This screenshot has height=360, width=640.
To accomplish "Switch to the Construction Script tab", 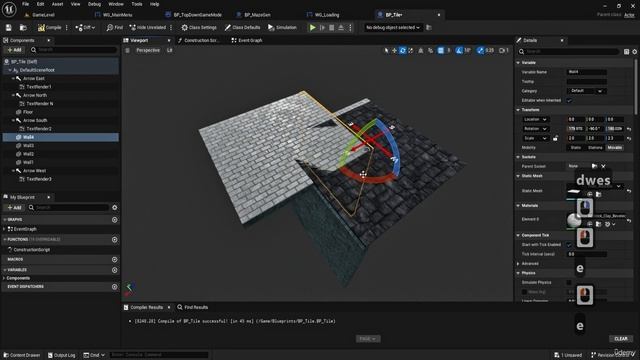I will (x=198, y=40).
